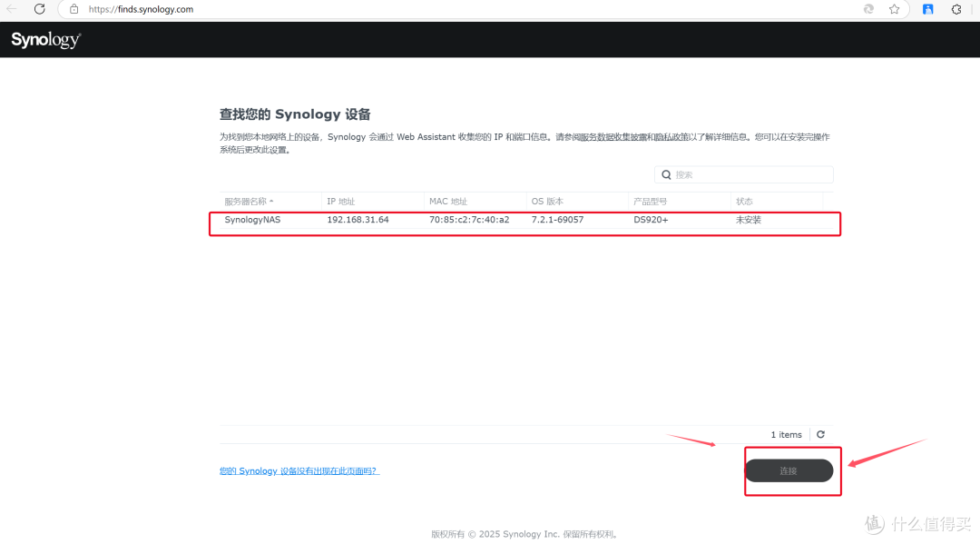Refresh the device list icon
980x544 pixels.
pyautogui.click(x=820, y=435)
